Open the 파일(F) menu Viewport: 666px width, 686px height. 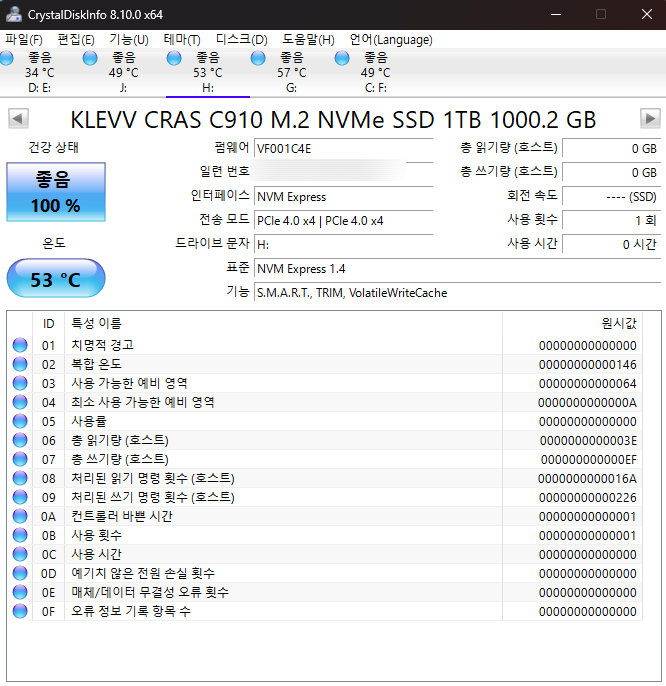24,40
